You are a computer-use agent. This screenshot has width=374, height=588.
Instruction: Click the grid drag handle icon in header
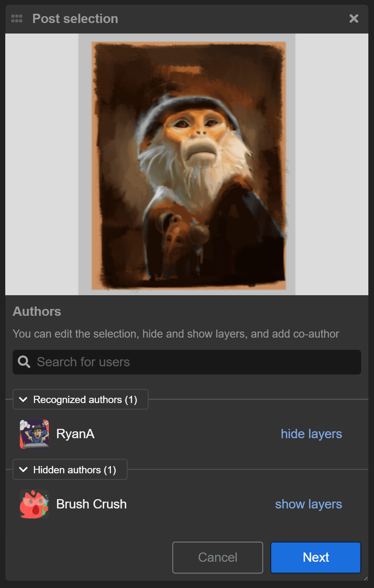tap(17, 19)
